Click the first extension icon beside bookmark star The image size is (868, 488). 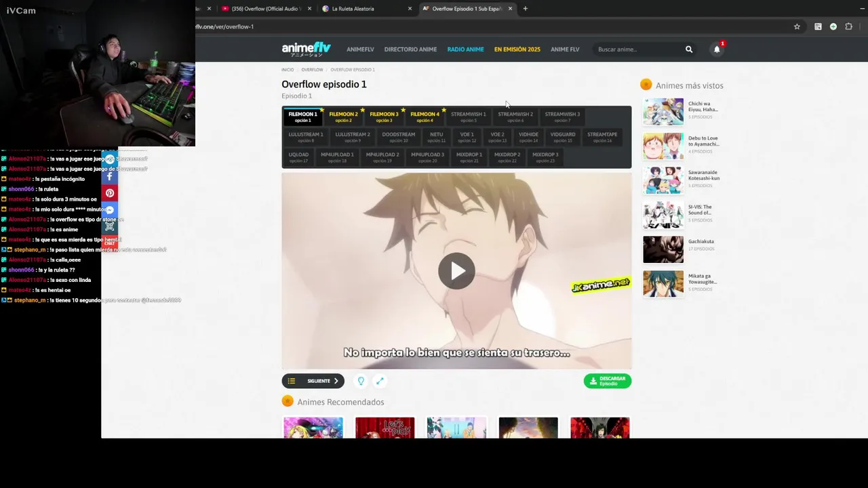tap(818, 26)
